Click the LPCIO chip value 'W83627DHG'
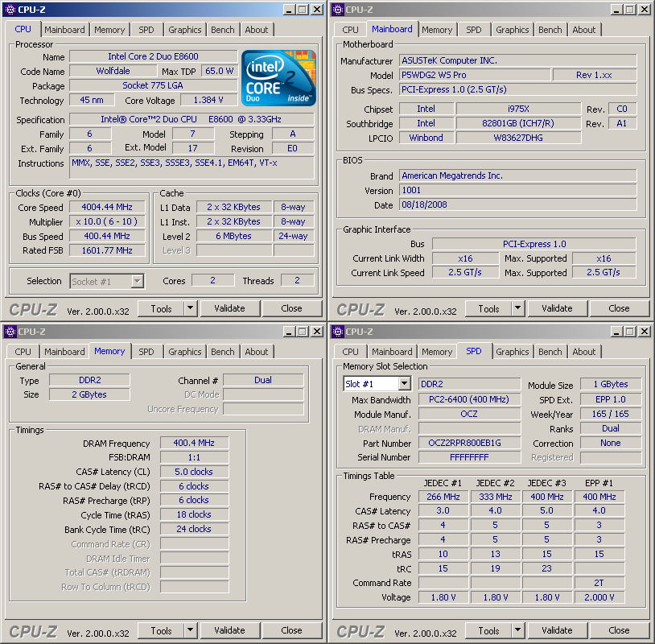655x644 pixels. coord(518,138)
